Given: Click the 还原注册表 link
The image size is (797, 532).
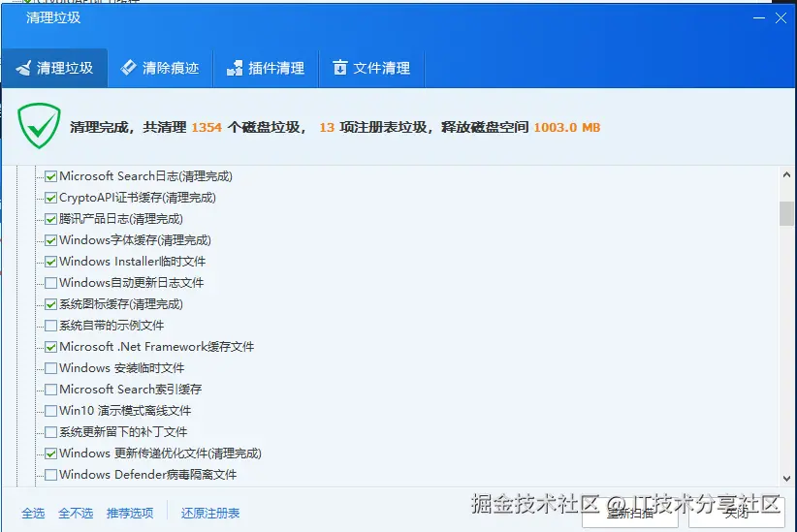Looking at the screenshot, I should (x=210, y=514).
